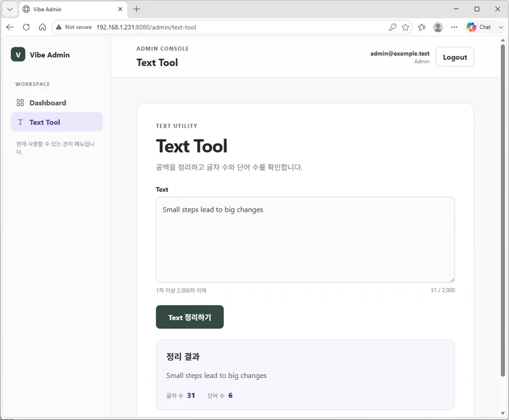The image size is (509, 420).
Task: Minimize the browser window
Action: pos(456,9)
